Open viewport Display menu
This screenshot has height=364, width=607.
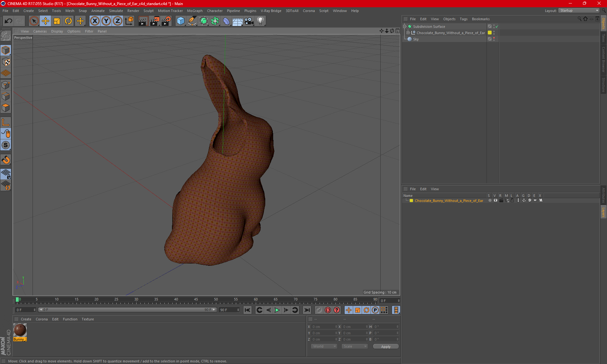coord(57,31)
